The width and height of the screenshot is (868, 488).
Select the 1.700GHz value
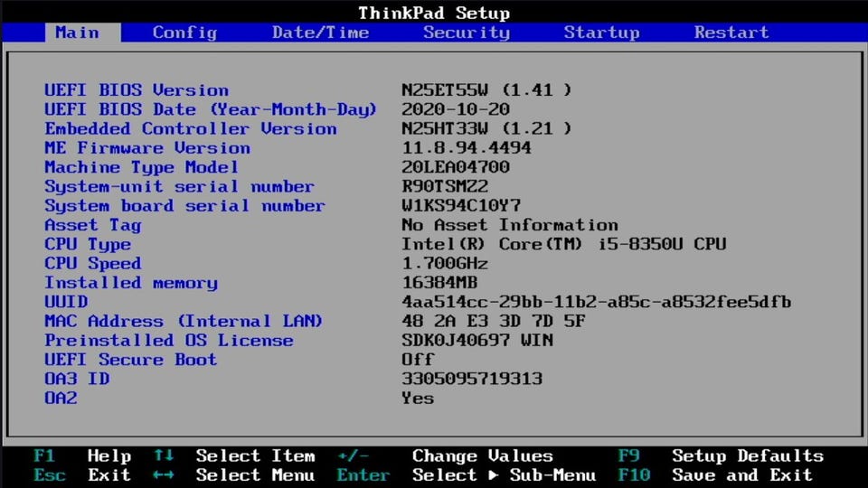pos(445,263)
